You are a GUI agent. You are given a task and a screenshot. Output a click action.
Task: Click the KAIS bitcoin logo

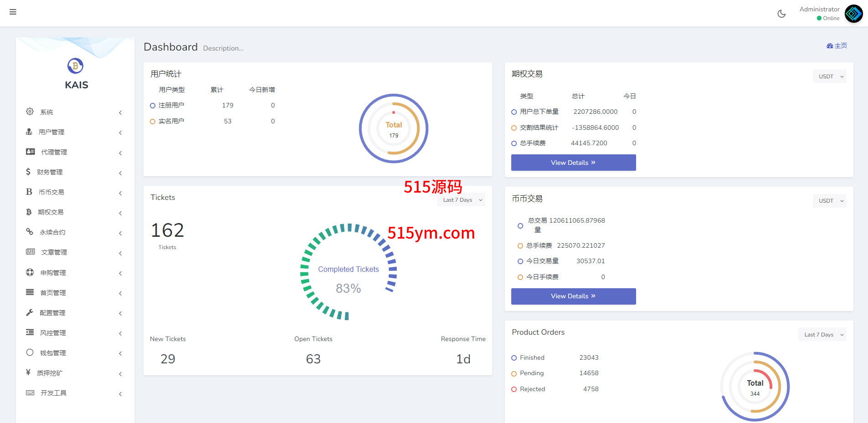click(x=76, y=66)
